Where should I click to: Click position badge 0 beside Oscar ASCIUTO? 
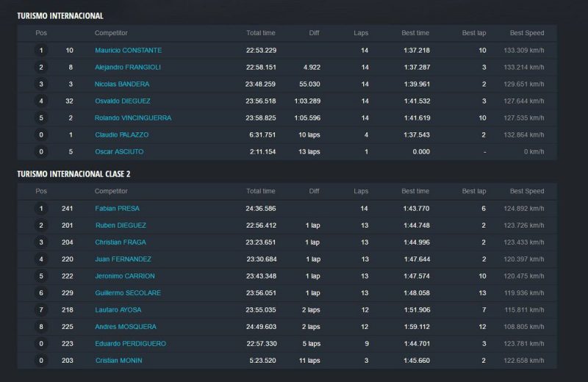(41, 152)
